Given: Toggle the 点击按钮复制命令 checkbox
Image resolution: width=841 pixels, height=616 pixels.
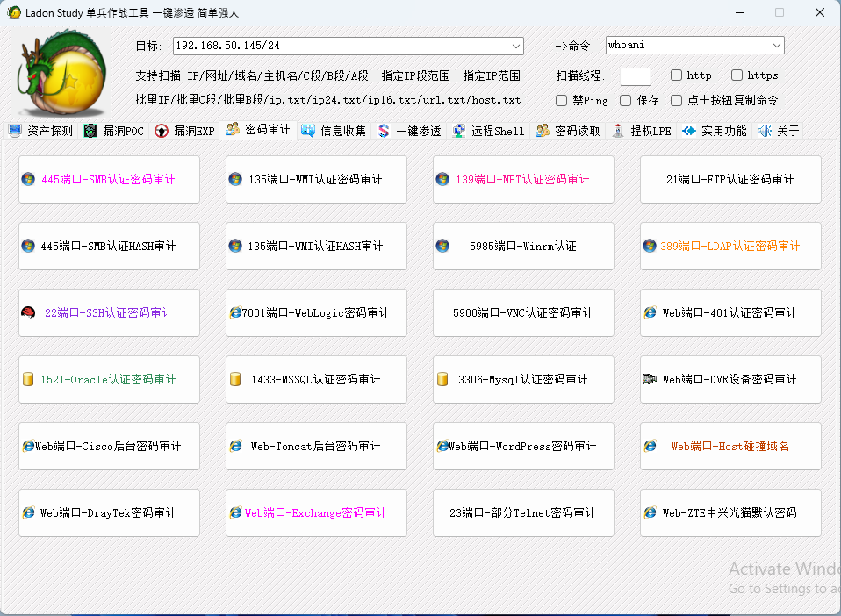Looking at the screenshot, I should coord(676,100).
